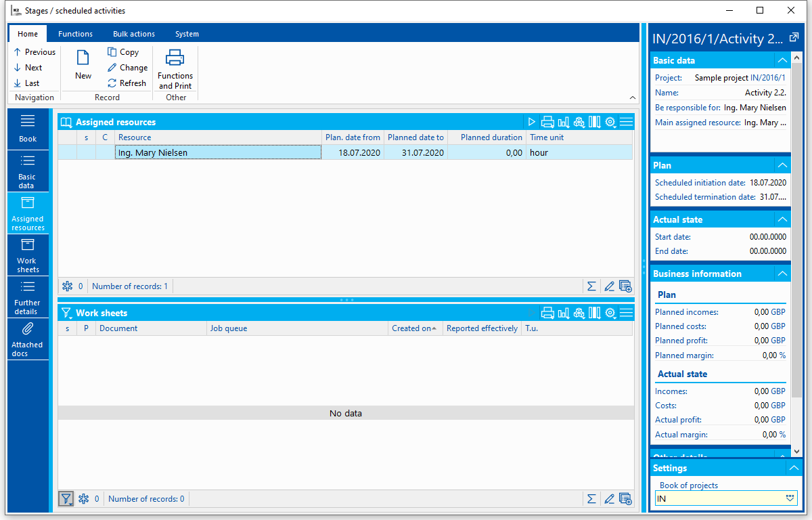Viewport: 812px width, 520px height.
Task: Click print icon in Work sheets header
Action: pyautogui.click(x=547, y=313)
